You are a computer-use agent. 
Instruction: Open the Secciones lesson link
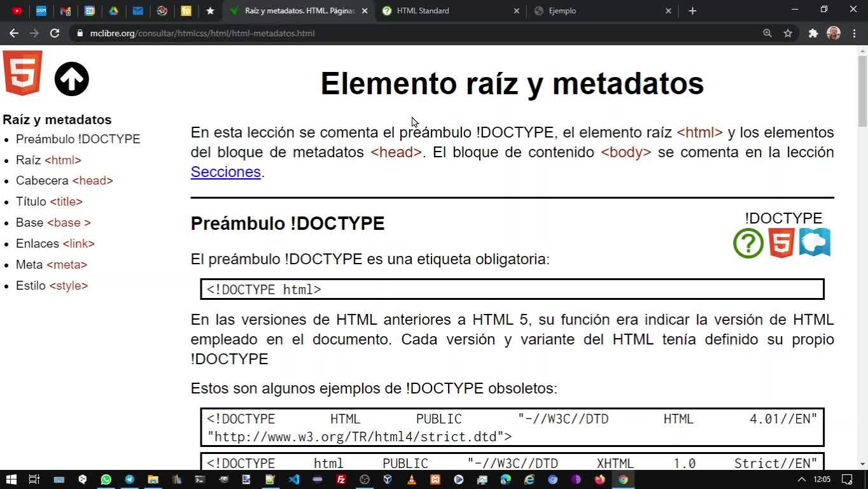point(225,172)
